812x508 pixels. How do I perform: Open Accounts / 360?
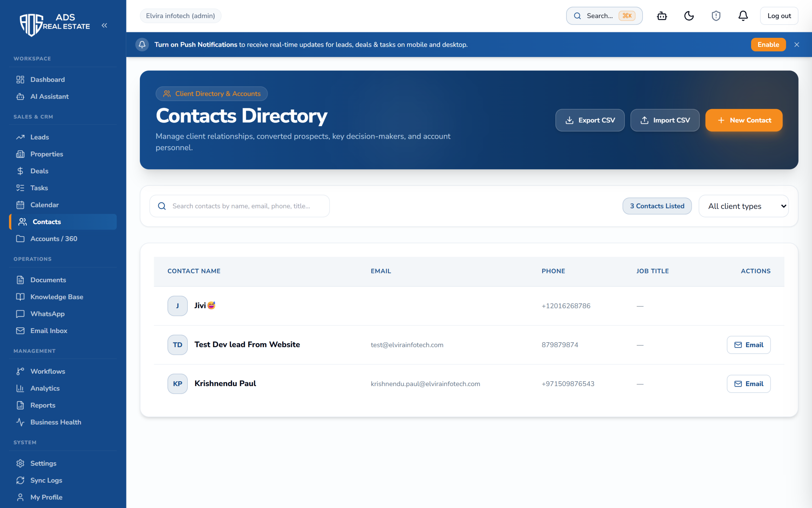click(x=63, y=238)
